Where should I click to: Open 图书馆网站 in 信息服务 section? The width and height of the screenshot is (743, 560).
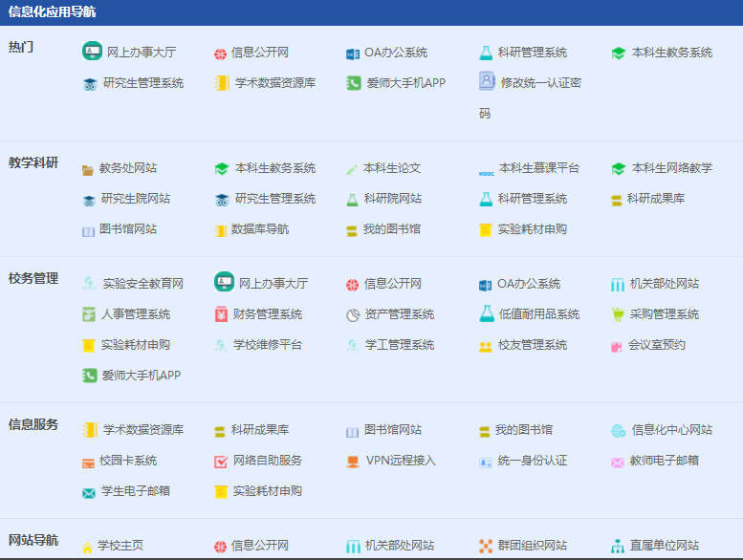[x=393, y=430]
